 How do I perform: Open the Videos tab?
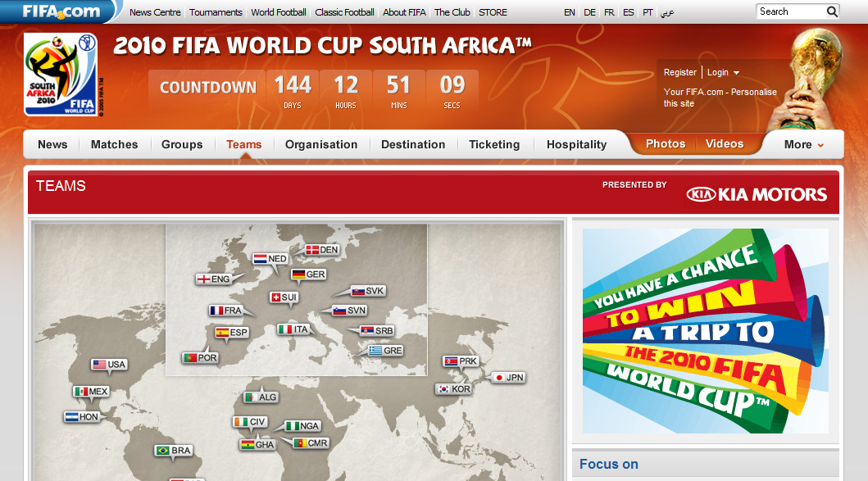tap(725, 144)
